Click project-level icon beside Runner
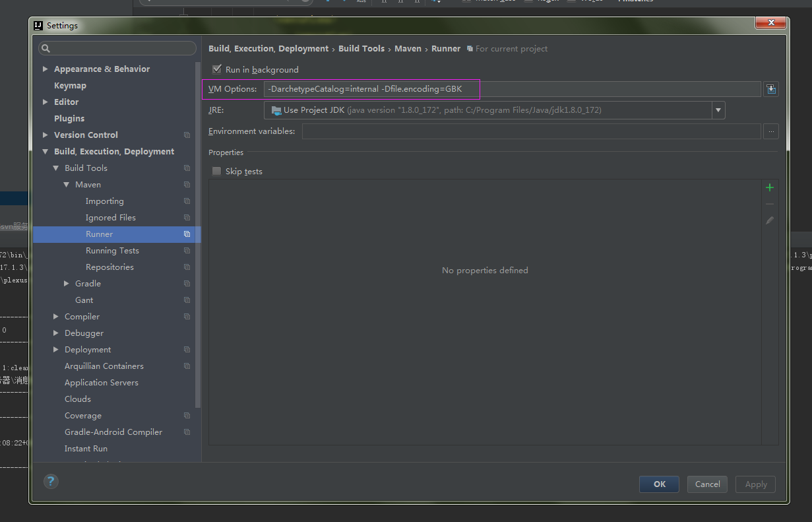 click(x=187, y=234)
